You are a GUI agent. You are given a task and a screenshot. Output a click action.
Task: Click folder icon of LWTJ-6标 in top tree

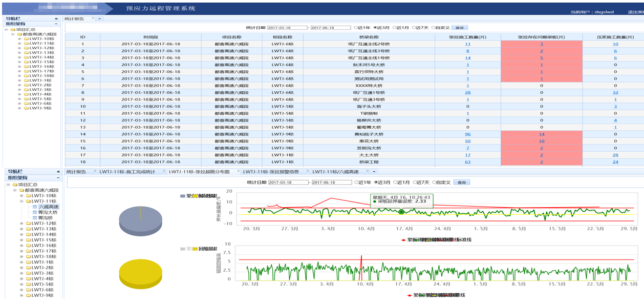click(26, 104)
